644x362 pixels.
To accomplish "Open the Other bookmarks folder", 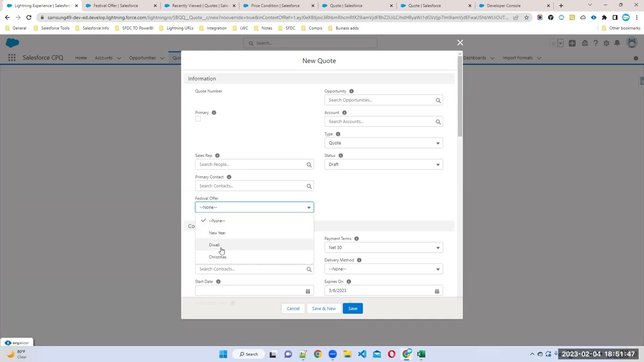I will coord(621,28).
